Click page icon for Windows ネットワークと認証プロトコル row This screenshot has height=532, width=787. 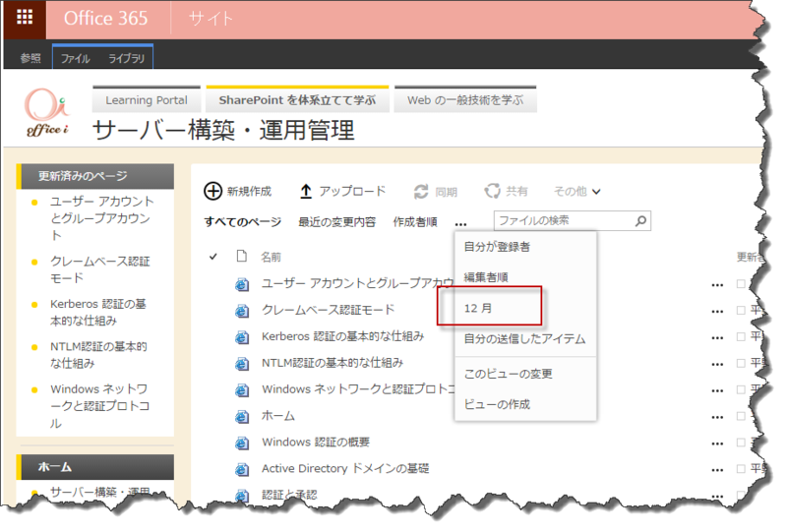[242, 390]
